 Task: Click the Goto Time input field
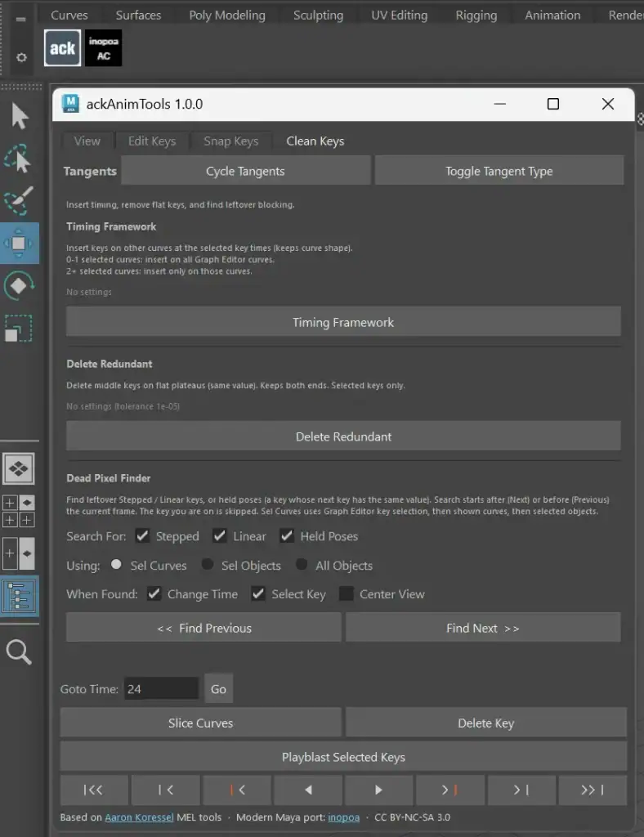[x=161, y=688]
